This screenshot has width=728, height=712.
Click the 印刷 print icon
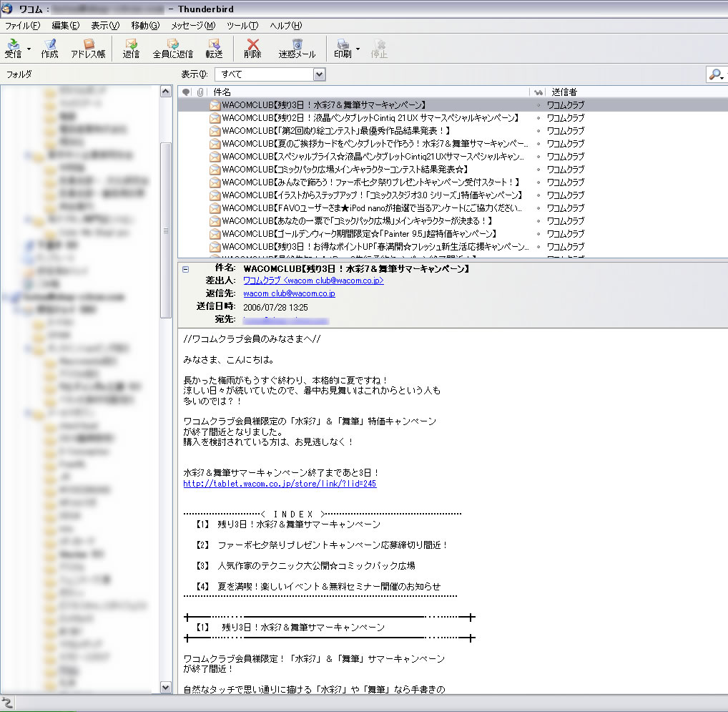(343, 48)
